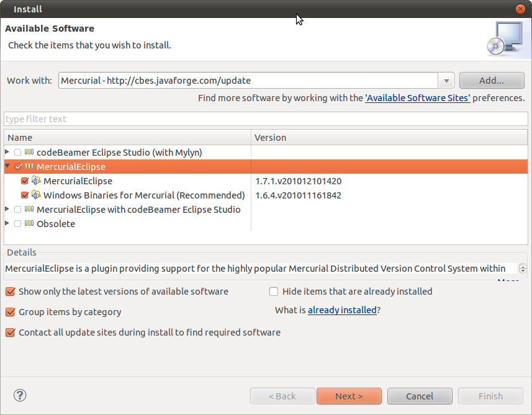
Task: Click the MercurialEclipse category icon
Action: (x=29, y=166)
